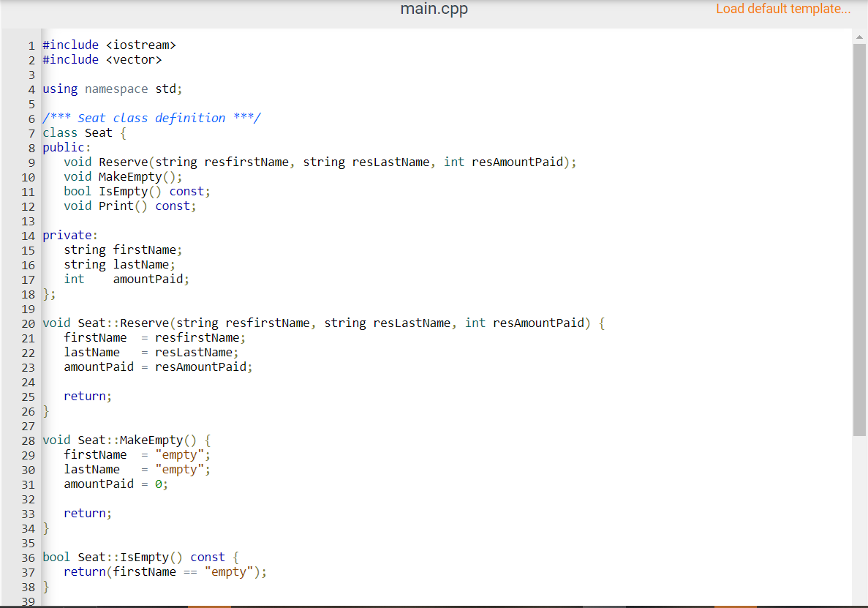Open the Load default template link
This screenshot has height=608, width=868.
[782, 9]
